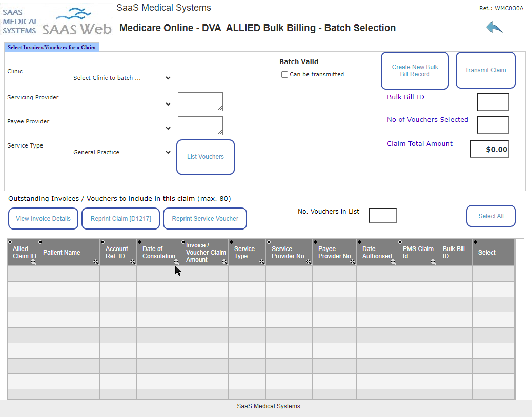Screen dimensions: 532x417
Task: Click the Ref.: WMC030A text
Action: (x=501, y=8)
